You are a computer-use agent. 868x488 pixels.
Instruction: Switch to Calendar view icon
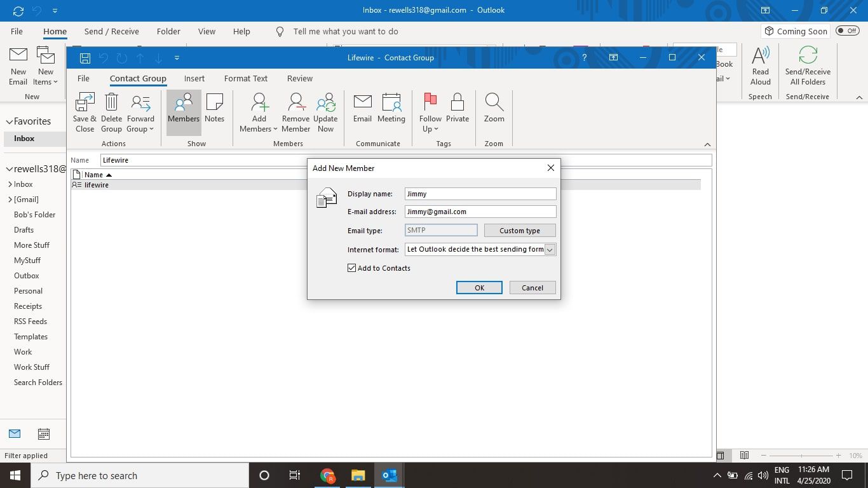tap(44, 434)
